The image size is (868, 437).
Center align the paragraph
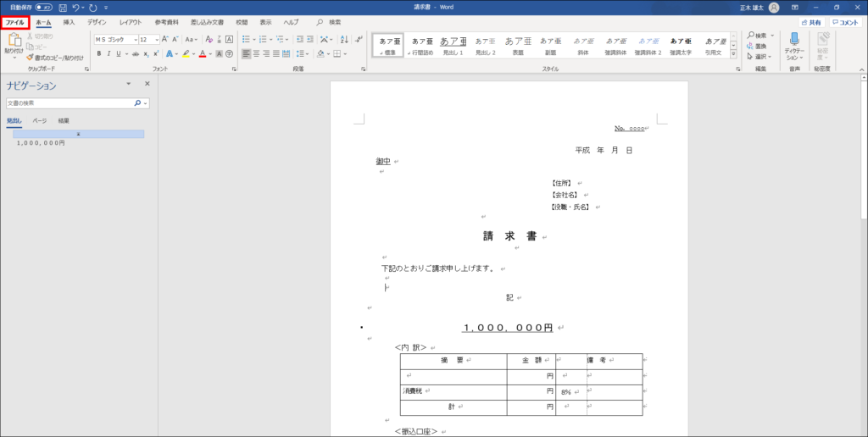pos(256,53)
